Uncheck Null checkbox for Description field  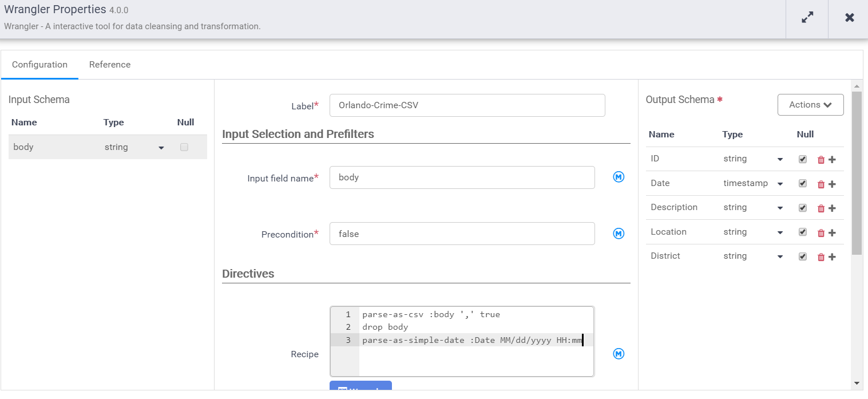(x=803, y=208)
